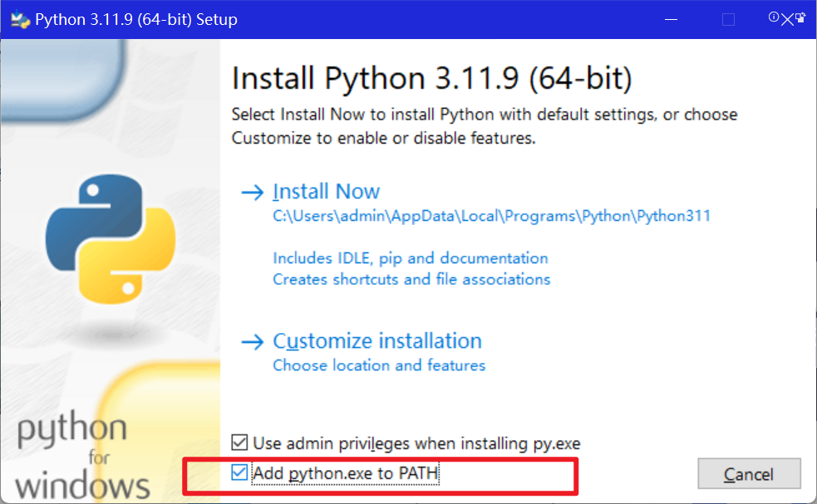Click the Python installer icon in title bar
The width and height of the screenshot is (817, 504).
[x=20, y=19]
